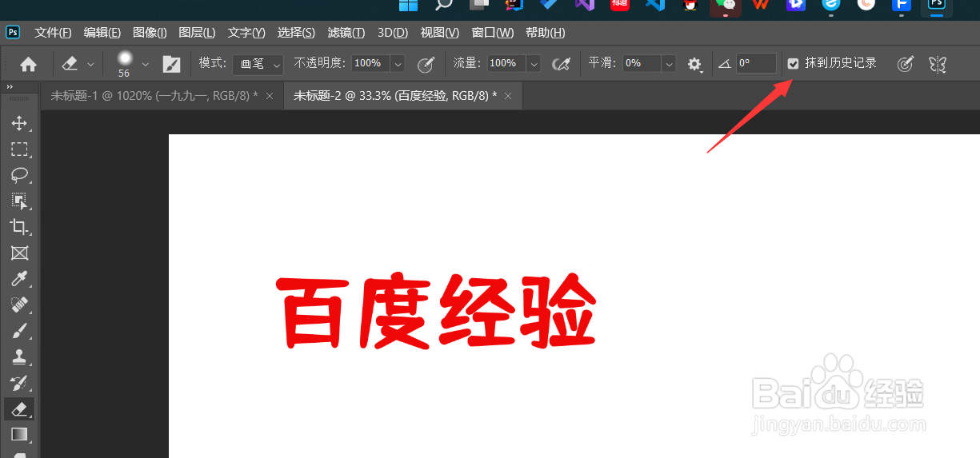Open smoothing options gear

[x=694, y=64]
